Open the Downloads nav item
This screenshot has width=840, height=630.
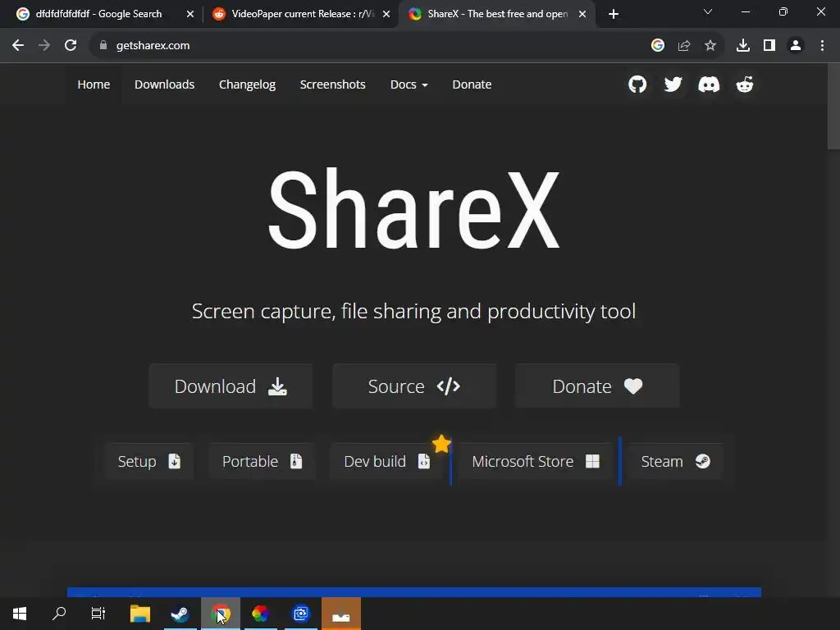coord(164,84)
